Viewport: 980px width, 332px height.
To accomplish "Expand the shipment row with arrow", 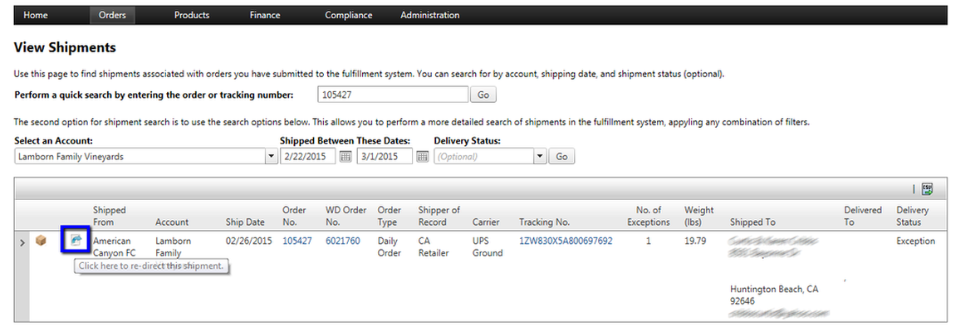I will pyautogui.click(x=23, y=242).
